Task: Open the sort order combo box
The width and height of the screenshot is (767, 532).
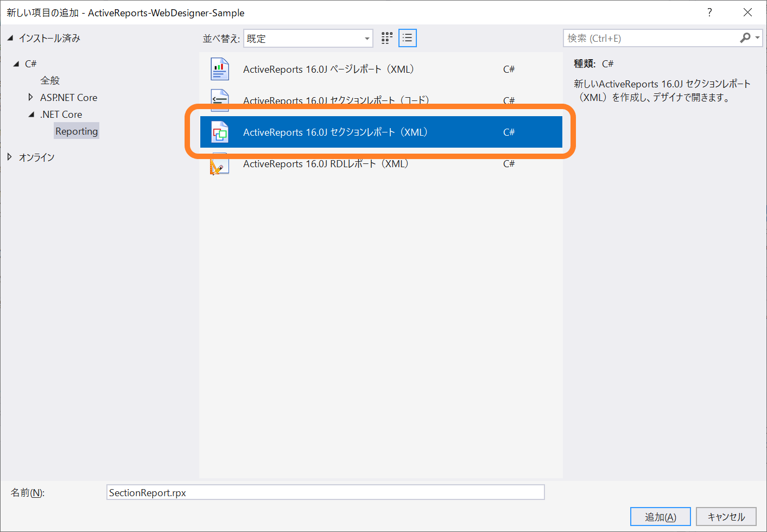Action: [308, 39]
